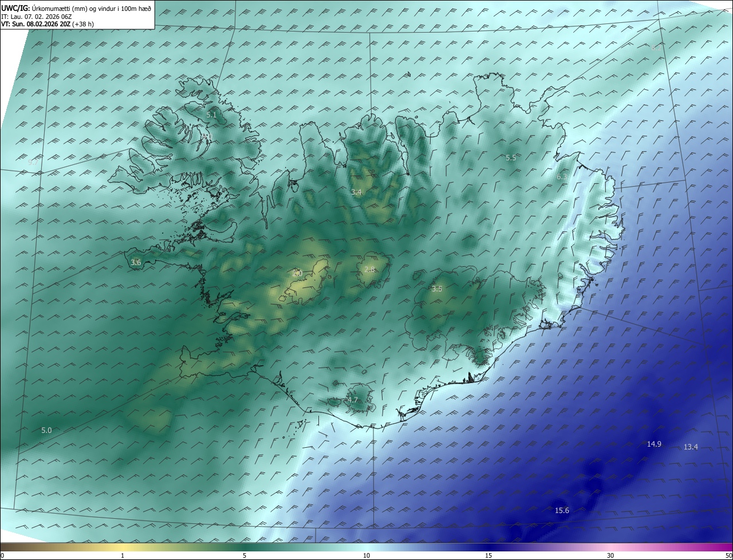
Task: Select the initial time line "IT: Lau. 07. 02. 2026 06Z"
Action: pyautogui.click(x=37, y=16)
